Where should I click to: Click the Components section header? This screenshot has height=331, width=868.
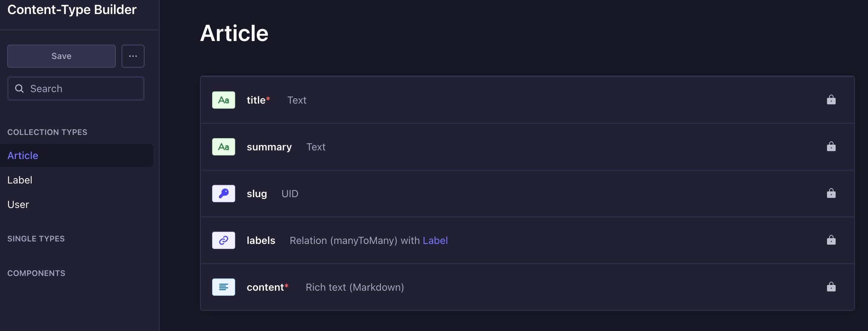point(36,273)
